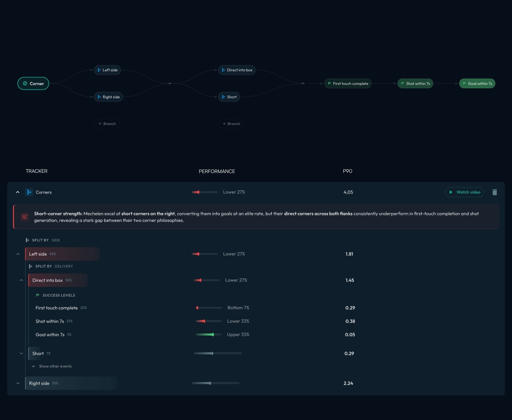
Task: Select the Corner root node
Action: click(x=33, y=83)
